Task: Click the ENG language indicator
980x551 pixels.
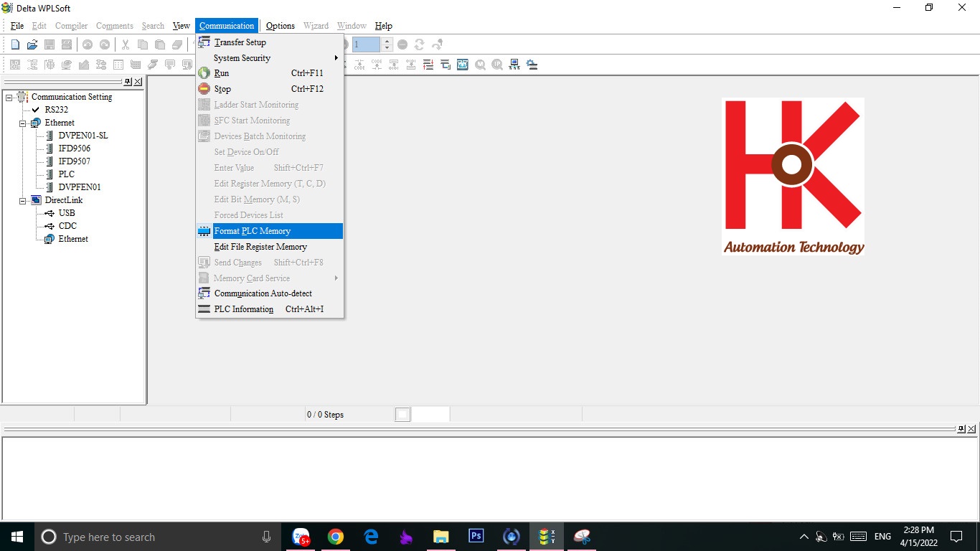Action: click(882, 537)
